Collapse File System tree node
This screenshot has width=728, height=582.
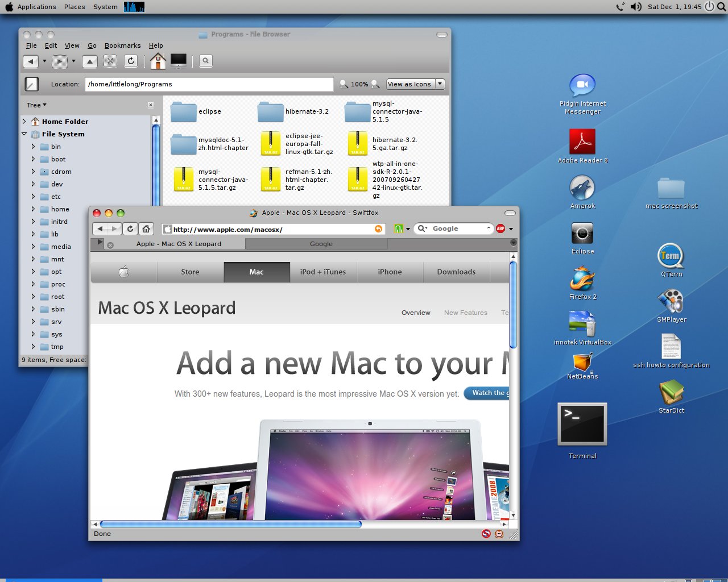24,134
